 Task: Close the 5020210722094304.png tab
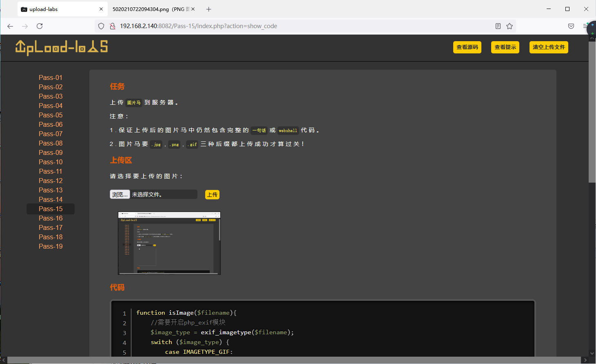point(193,9)
